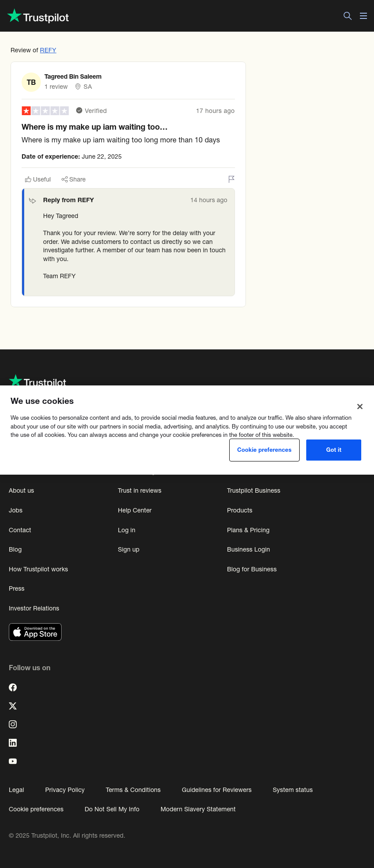374x868 pixels.
Task: Open Tagreed Bin Saleem's profile
Action: click(x=73, y=76)
